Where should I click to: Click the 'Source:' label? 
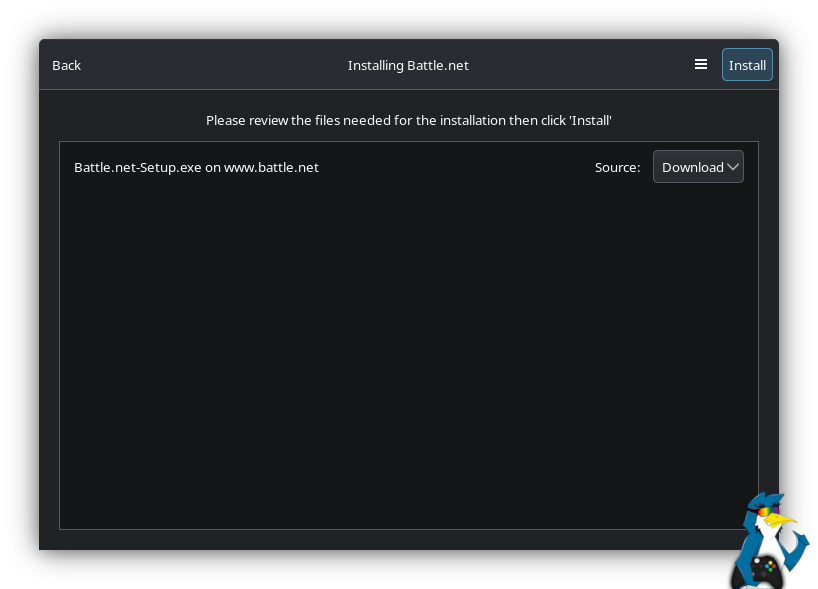pyautogui.click(x=617, y=167)
